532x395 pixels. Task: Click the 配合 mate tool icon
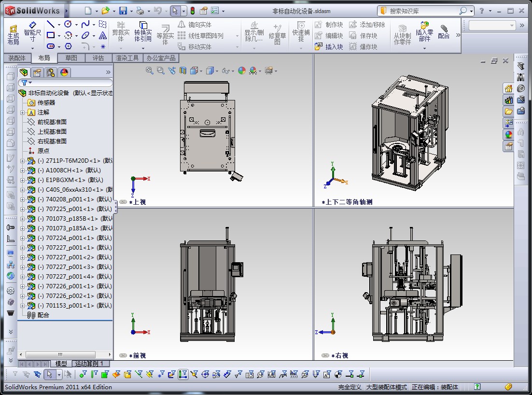click(444, 32)
